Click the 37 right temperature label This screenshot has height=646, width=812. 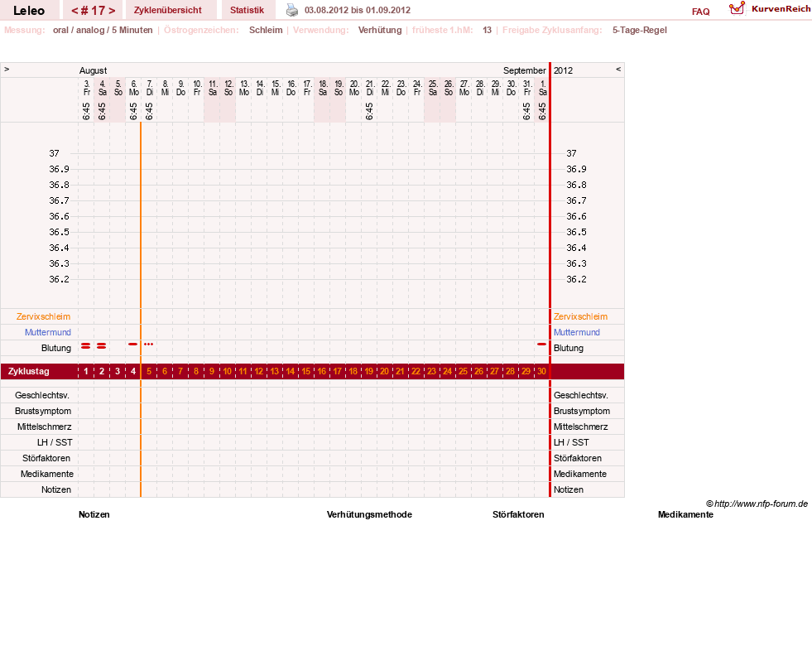571,153
